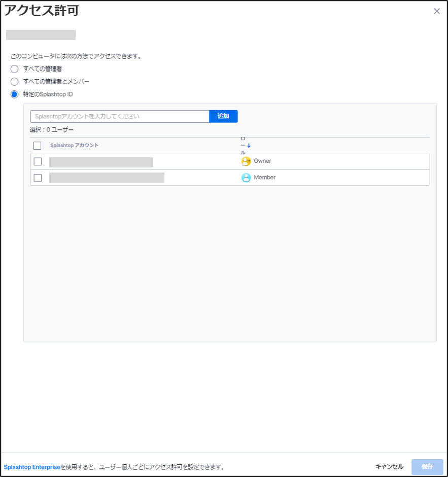Click the blue Member avatar icon
Viewport: 448px width, 477px height.
click(246, 178)
